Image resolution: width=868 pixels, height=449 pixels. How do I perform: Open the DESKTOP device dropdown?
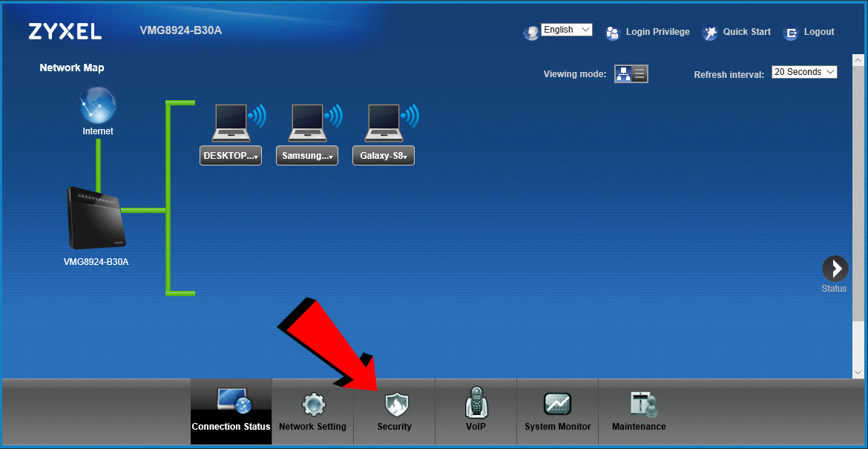(x=230, y=156)
